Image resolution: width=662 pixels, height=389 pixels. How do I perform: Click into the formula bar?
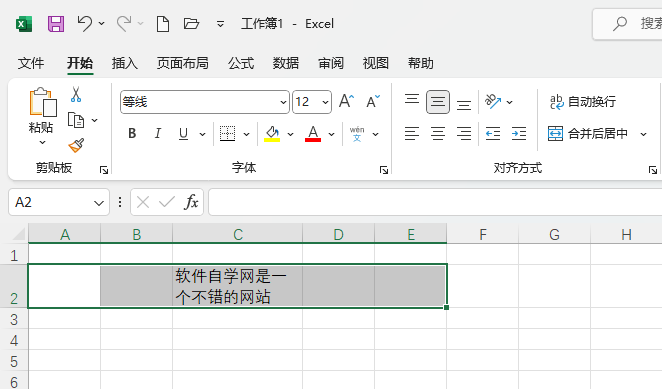[x=435, y=202]
